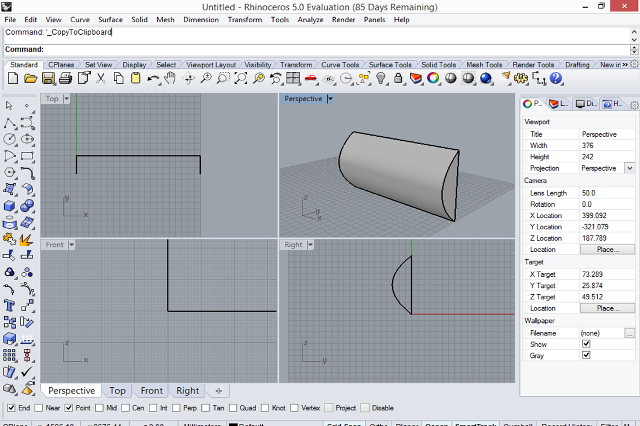Open the Right viewport title dropdown
Image resolution: width=640 pixels, height=426 pixels.
pyautogui.click(x=310, y=245)
